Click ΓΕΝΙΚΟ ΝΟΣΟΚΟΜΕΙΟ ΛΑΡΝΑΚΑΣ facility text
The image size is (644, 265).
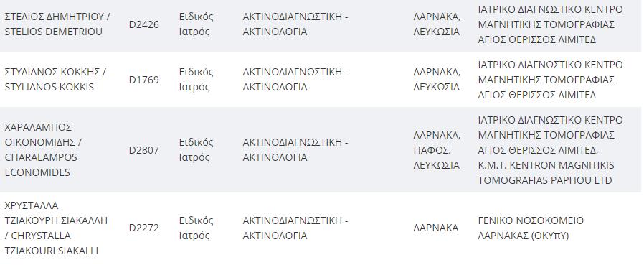pos(531,228)
